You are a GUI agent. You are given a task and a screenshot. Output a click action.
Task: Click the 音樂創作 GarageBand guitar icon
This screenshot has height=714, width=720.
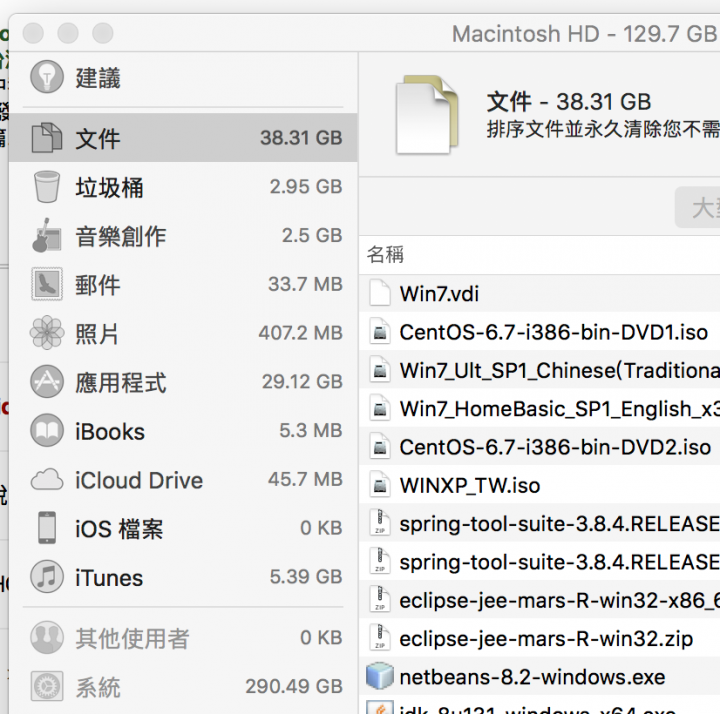[47, 236]
